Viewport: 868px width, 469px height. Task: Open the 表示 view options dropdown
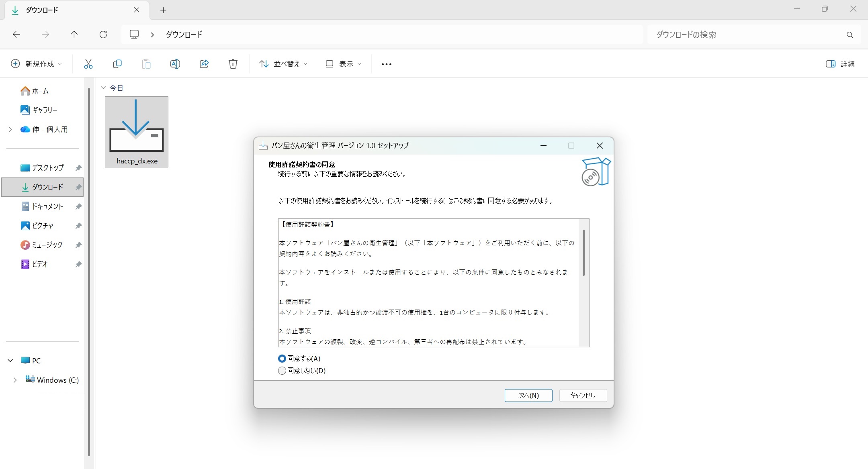click(343, 64)
